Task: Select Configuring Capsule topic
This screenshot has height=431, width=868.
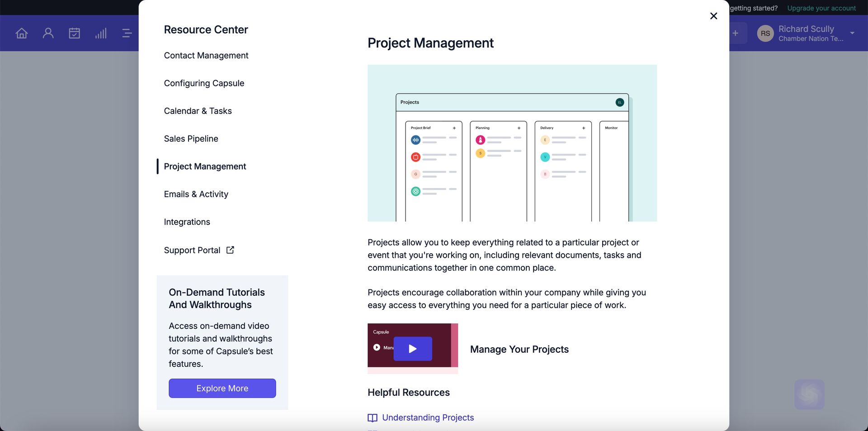Action: (204, 83)
